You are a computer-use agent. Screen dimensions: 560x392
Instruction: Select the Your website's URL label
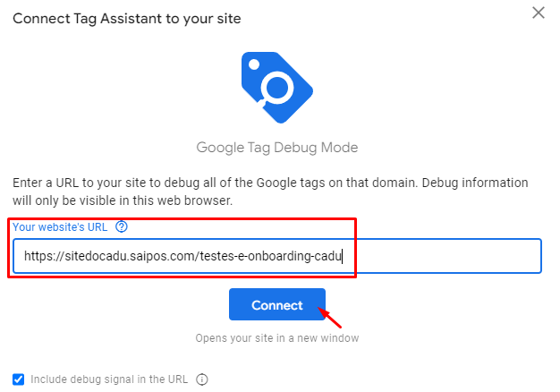tap(60, 227)
